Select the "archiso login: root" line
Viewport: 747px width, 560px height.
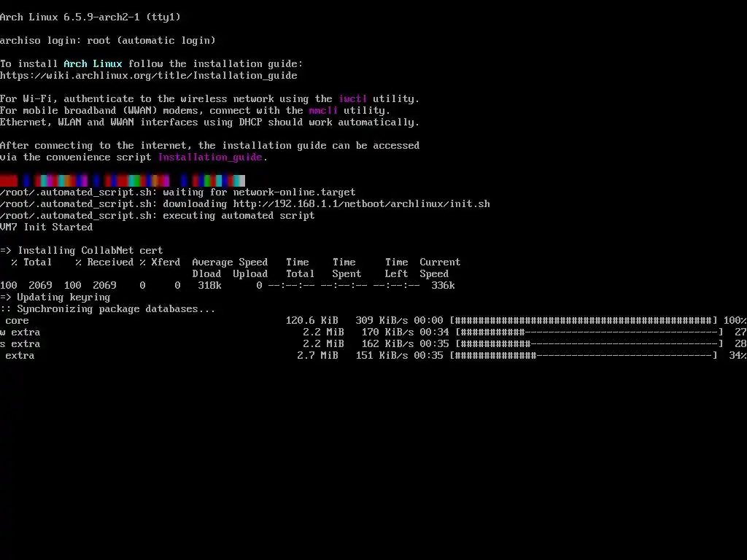coord(108,41)
